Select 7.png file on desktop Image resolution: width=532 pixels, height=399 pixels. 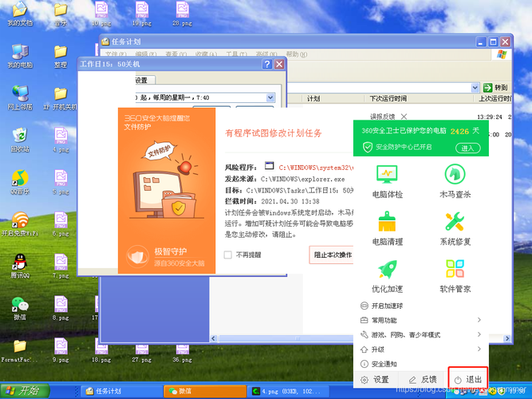(61, 267)
